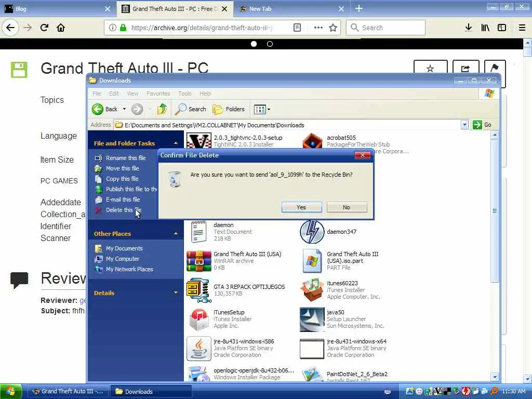
Task: Select GTA 3 REPACK OPTIJUEGOS icon
Action: click(199, 290)
